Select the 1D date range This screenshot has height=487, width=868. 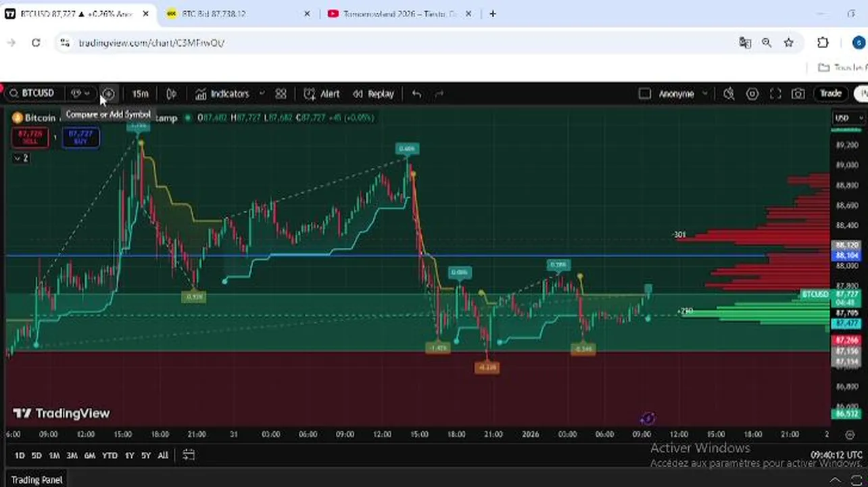point(20,456)
